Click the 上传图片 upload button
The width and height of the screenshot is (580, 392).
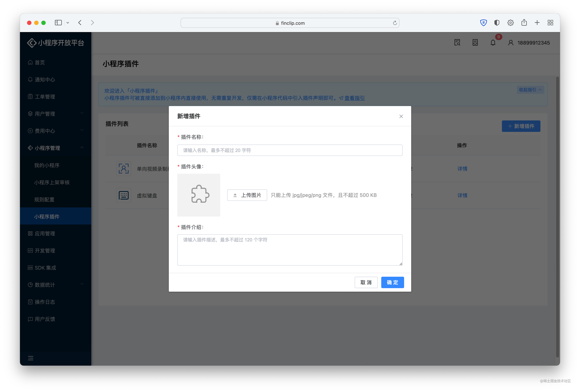click(247, 195)
